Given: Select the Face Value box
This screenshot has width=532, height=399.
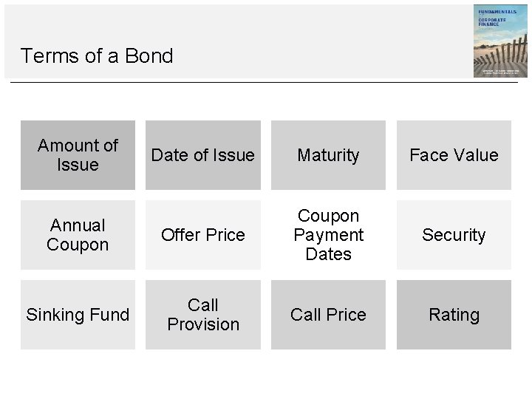Looking at the screenshot, I should pos(454,155).
